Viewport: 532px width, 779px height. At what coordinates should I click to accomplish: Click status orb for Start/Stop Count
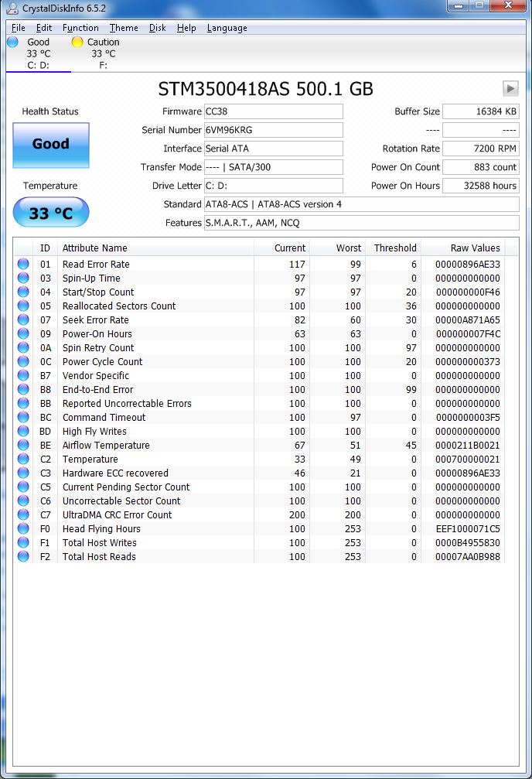(23, 292)
